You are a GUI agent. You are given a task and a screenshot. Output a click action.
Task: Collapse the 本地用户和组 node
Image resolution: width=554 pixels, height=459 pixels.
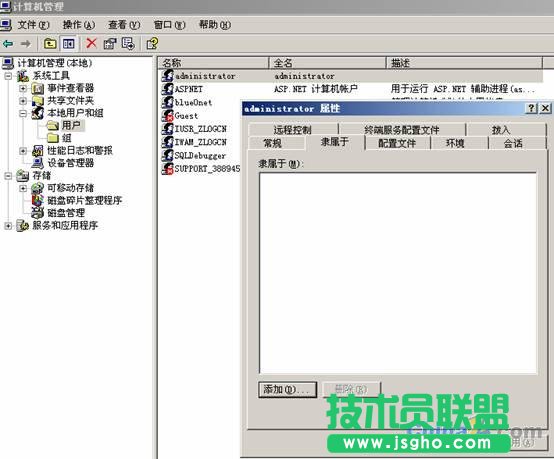click(23, 113)
